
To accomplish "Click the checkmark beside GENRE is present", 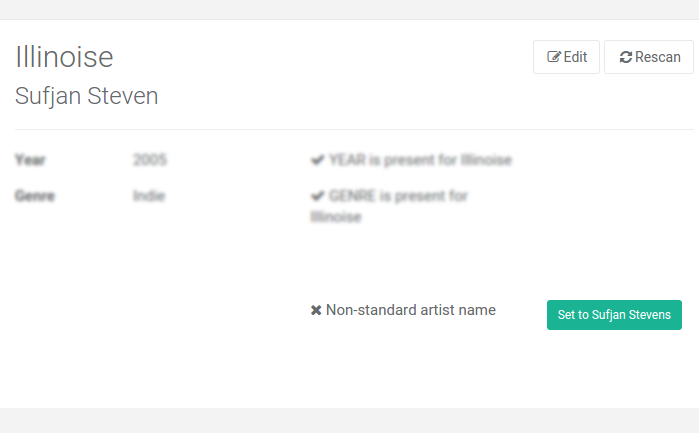I will coord(317,196).
